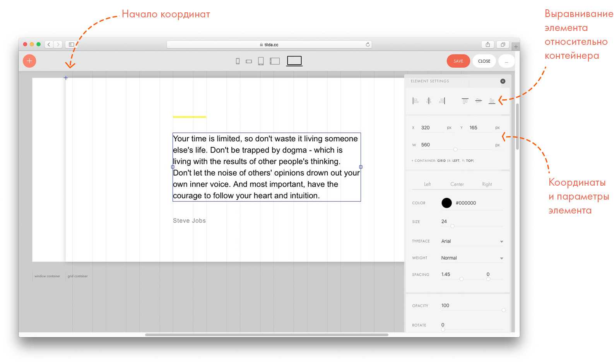Align element to horizontal center of container

(429, 101)
